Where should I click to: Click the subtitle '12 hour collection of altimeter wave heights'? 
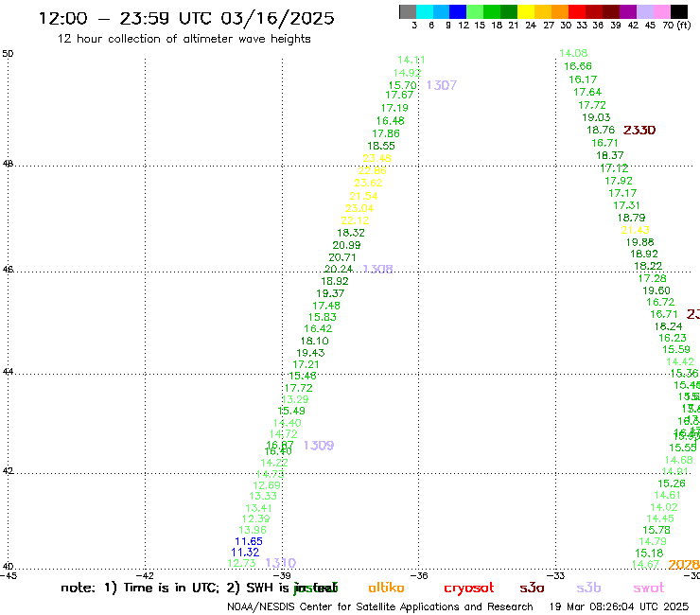click(x=184, y=39)
